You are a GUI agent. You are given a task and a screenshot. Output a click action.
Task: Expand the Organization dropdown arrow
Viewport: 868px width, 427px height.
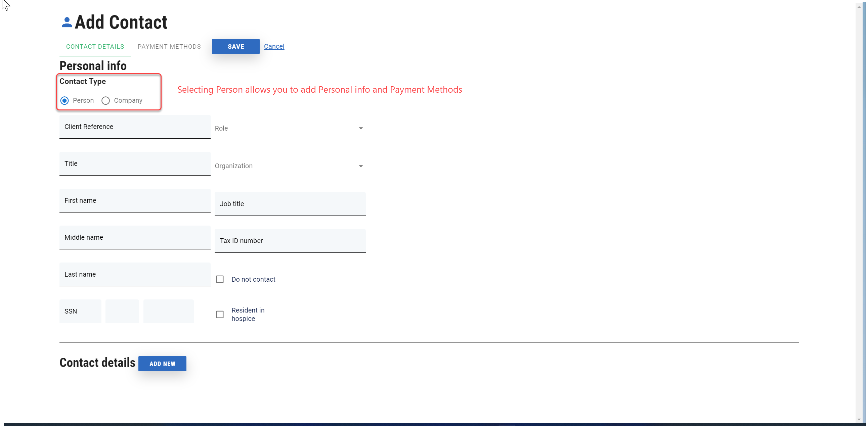(360, 166)
